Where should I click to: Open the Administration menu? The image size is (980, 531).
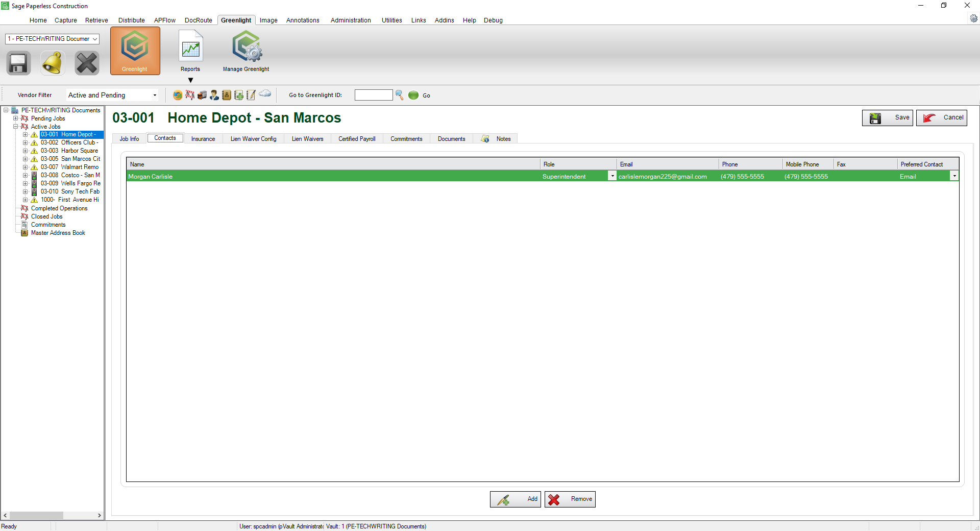(x=351, y=20)
